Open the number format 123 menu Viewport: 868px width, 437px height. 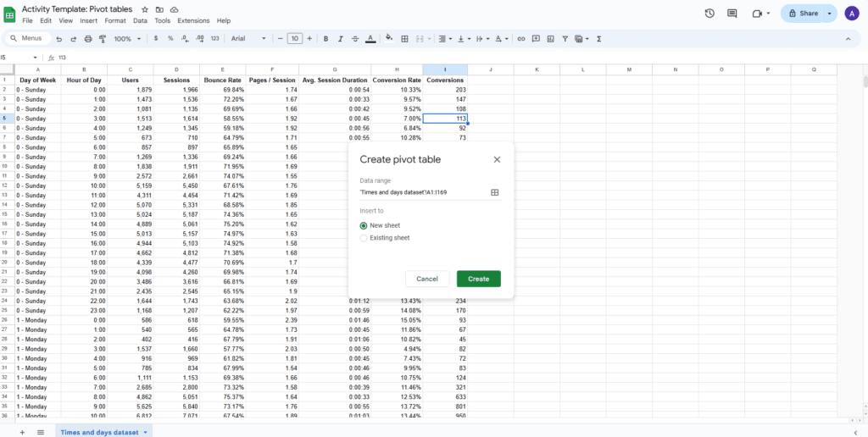coord(215,39)
